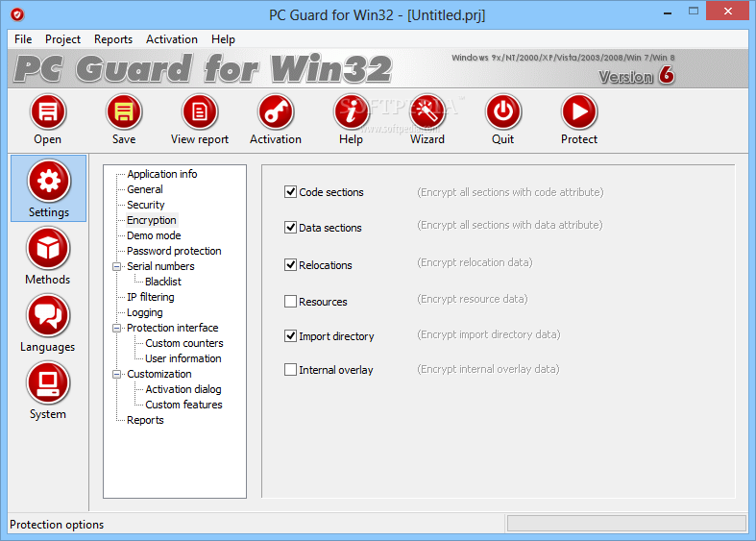756x541 pixels.
Task: Open Help with the info icon
Action: click(351, 111)
